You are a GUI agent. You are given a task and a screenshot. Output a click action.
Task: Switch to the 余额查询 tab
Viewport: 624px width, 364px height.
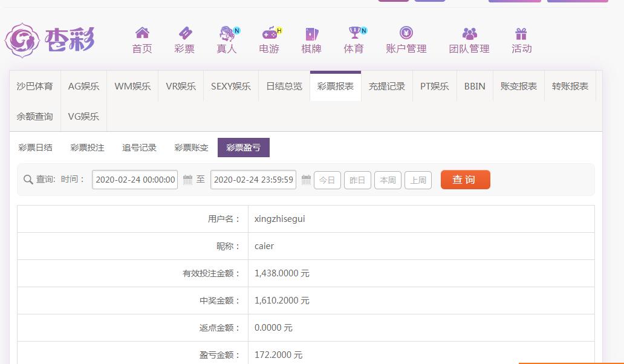click(34, 117)
